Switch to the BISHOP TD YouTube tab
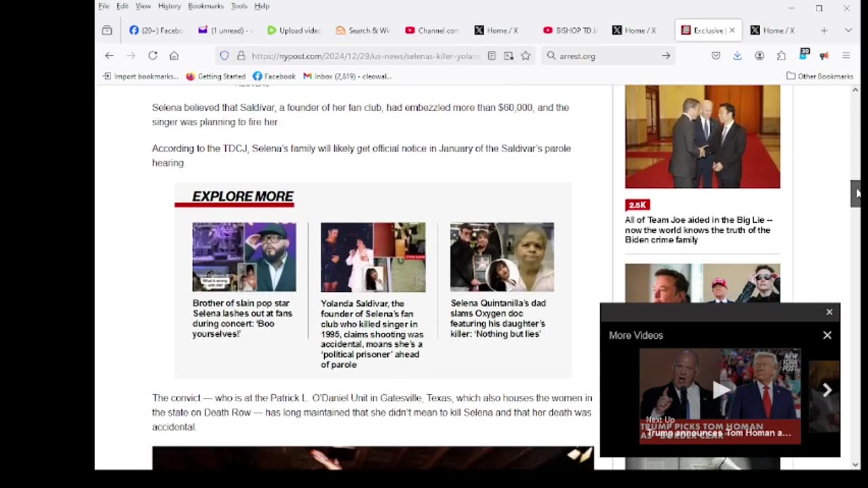This screenshot has height=488, width=868. click(x=570, y=30)
